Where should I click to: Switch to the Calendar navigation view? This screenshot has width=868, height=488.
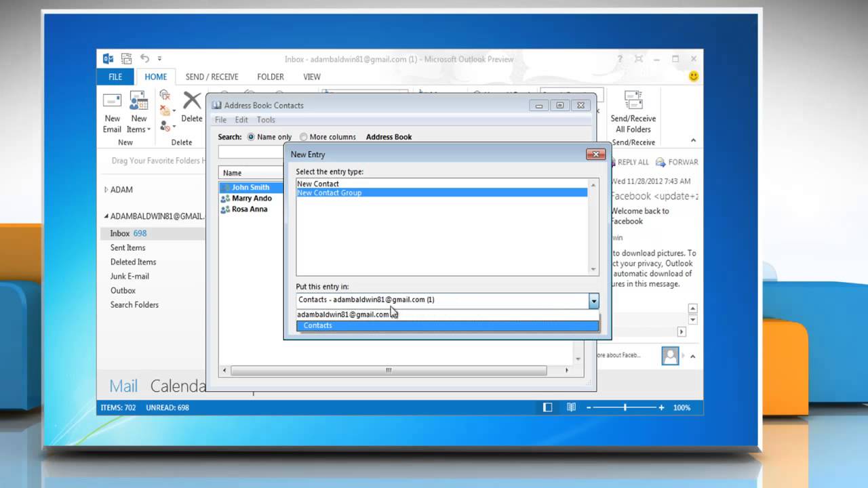(x=178, y=386)
